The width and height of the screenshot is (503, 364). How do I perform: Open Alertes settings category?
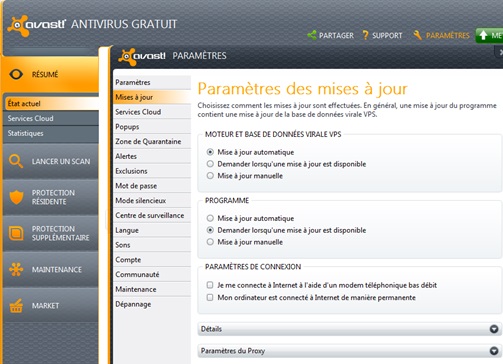pos(152,156)
